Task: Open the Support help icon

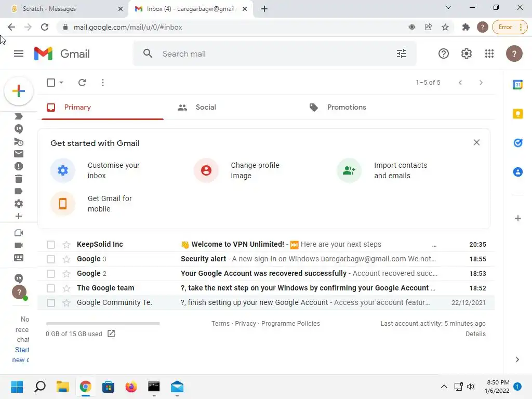Action: tap(444, 54)
